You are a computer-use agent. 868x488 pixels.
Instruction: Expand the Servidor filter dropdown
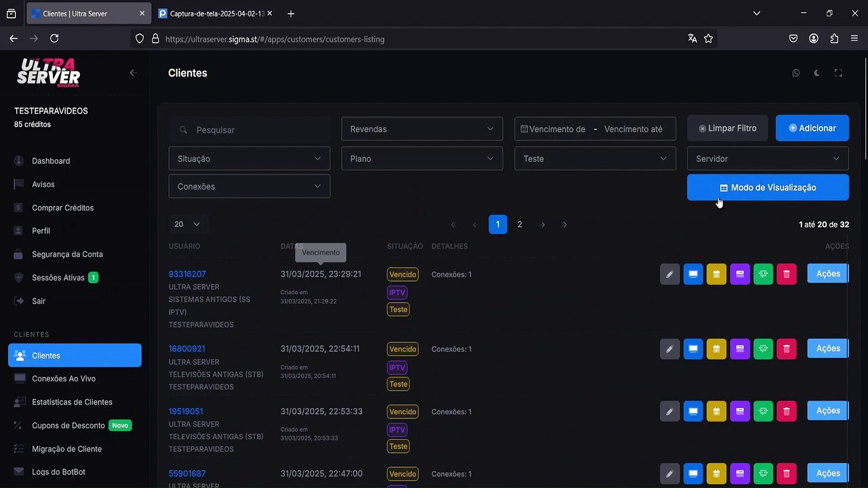(x=768, y=159)
